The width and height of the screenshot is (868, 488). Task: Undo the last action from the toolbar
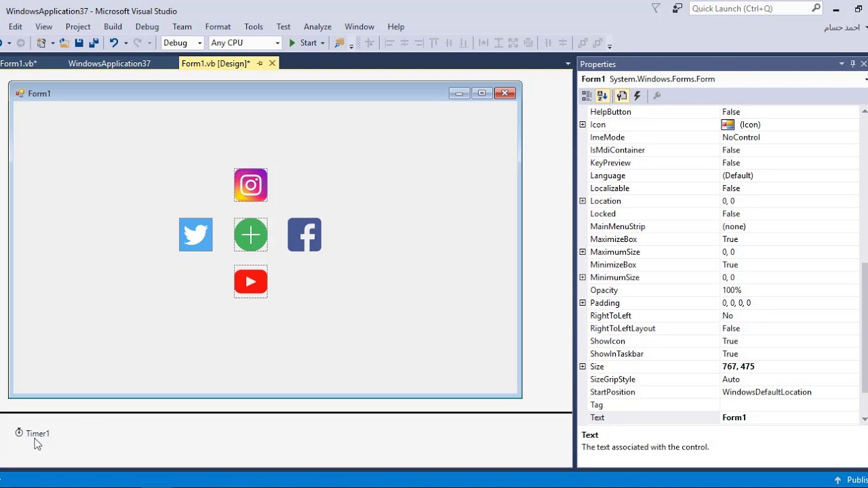point(114,43)
